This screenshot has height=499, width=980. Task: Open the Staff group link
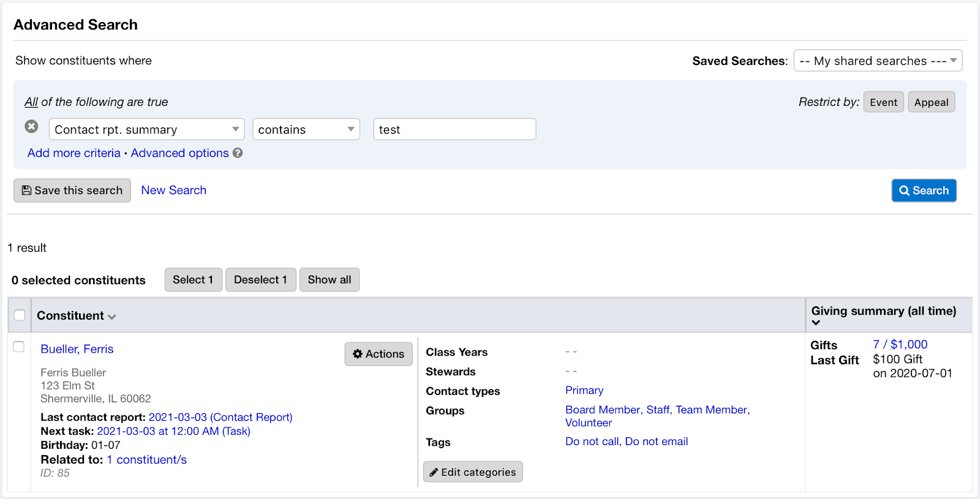[658, 410]
